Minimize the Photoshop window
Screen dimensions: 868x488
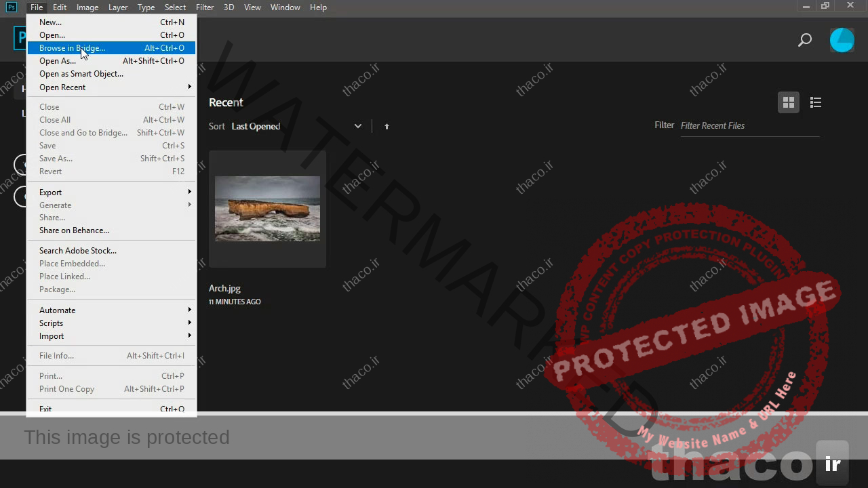806,5
